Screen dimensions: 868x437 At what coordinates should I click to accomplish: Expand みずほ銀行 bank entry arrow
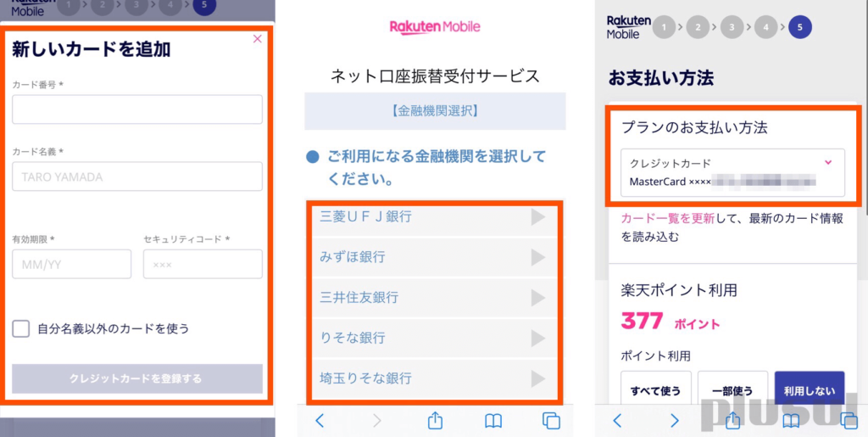[538, 258]
